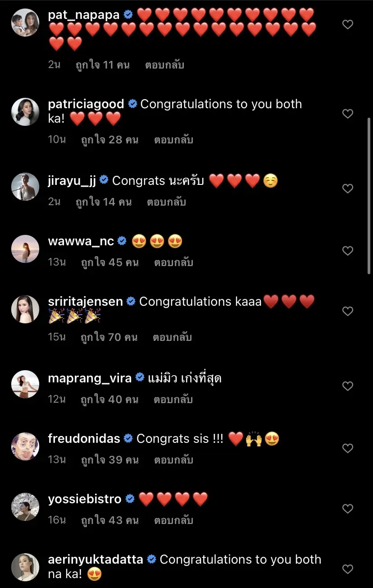The image size is (373, 588).
Task: Like pat_napapa's comment with the heart
Action: (x=348, y=24)
